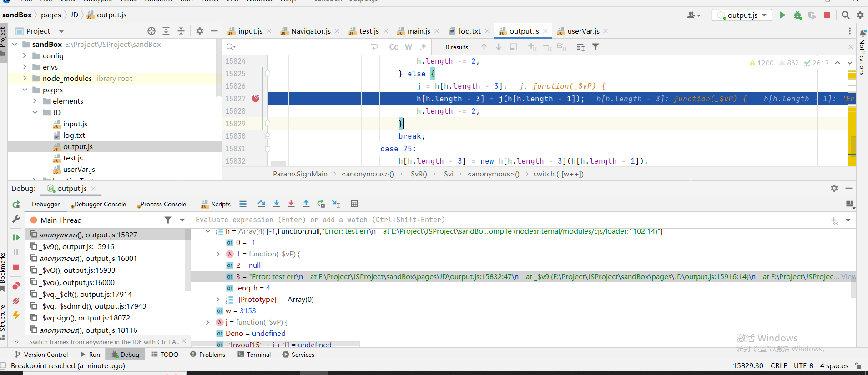Click Step Over in debug toolbar

tap(261, 204)
